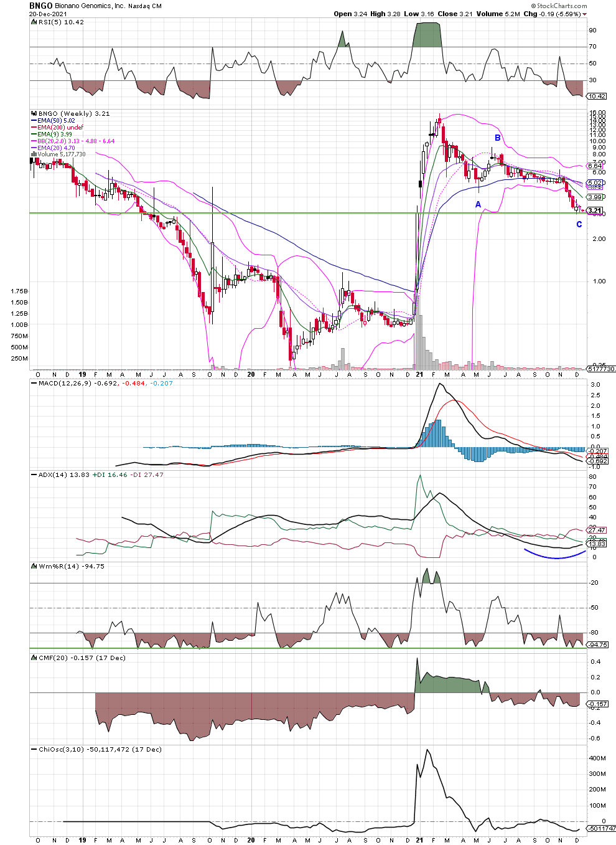
Task: Click the ADX(14) indicator line icon
Action: tap(34, 475)
